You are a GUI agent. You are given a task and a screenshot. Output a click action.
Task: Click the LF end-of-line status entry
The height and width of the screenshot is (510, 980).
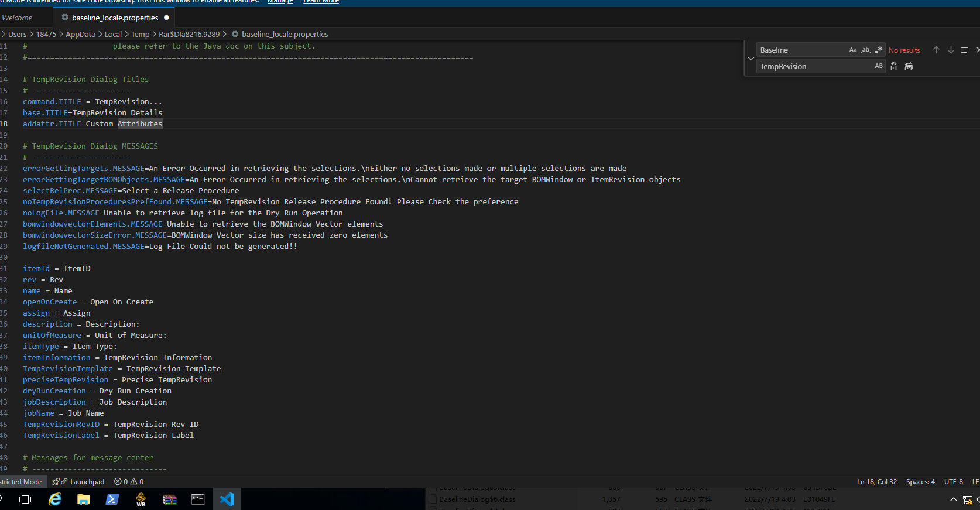(x=975, y=481)
